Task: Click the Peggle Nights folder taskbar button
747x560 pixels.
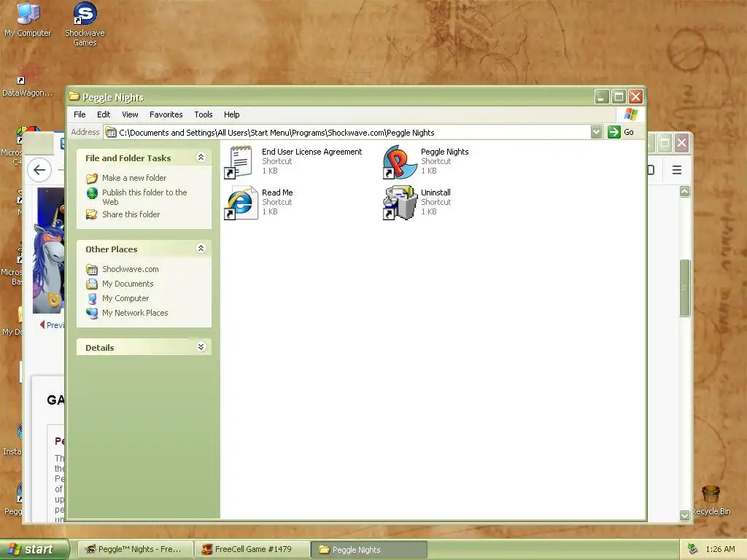Action: [x=369, y=550]
